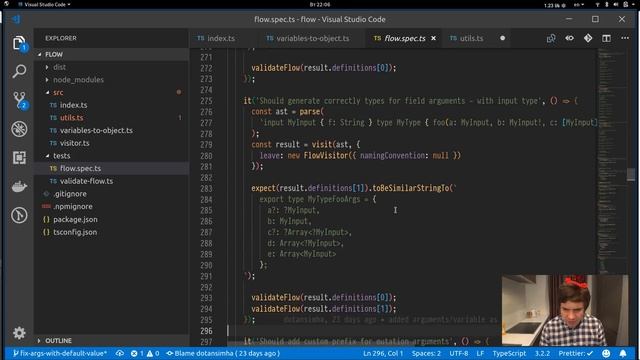Click line number 283 in the gutter
The height and width of the screenshot is (360, 640).
(x=206, y=189)
